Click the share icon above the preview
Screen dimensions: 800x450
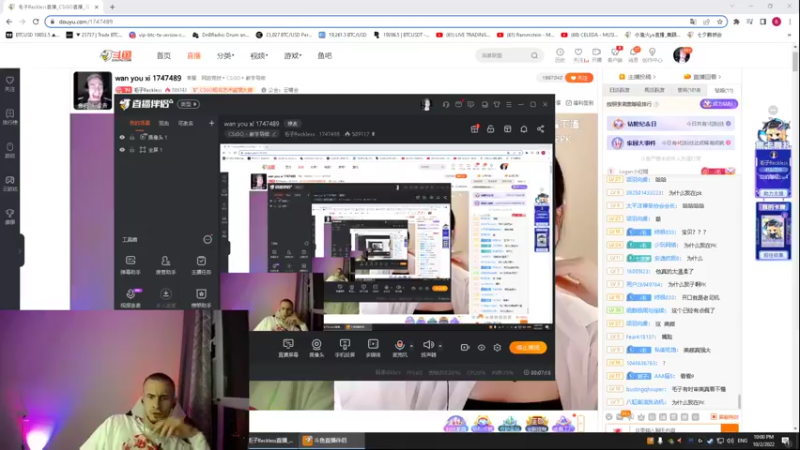click(540, 129)
